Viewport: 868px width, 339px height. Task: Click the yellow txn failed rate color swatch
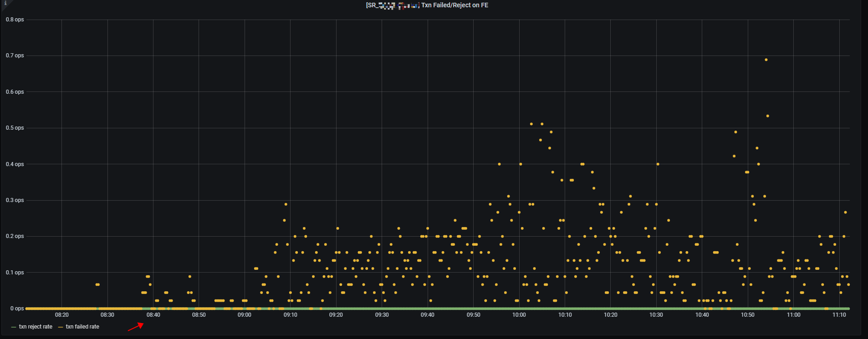click(61, 327)
